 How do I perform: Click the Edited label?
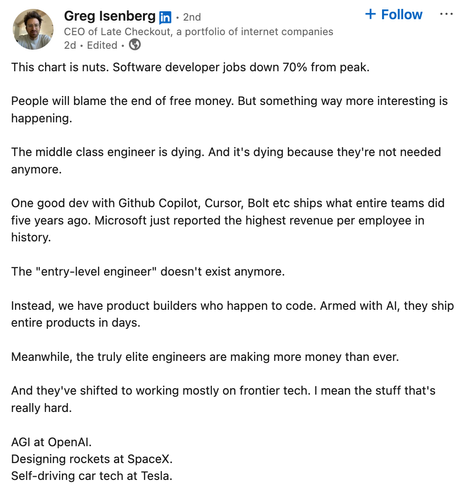point(102,45)
